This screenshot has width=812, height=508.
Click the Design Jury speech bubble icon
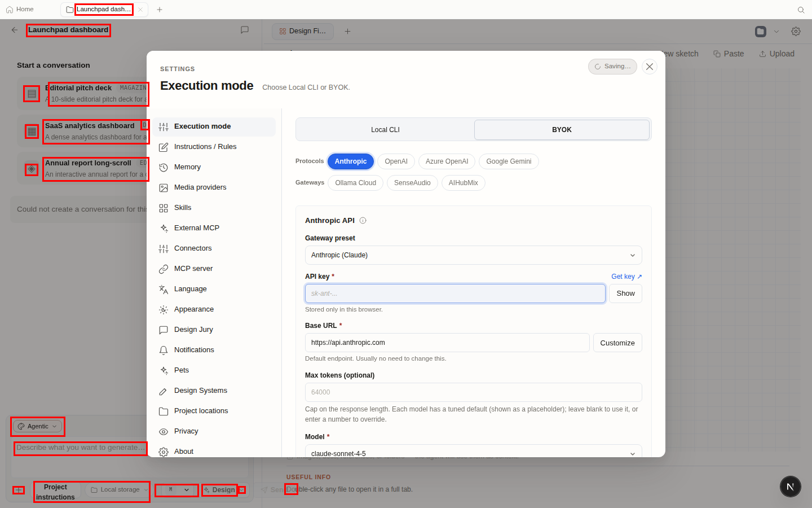coord(164,330)
